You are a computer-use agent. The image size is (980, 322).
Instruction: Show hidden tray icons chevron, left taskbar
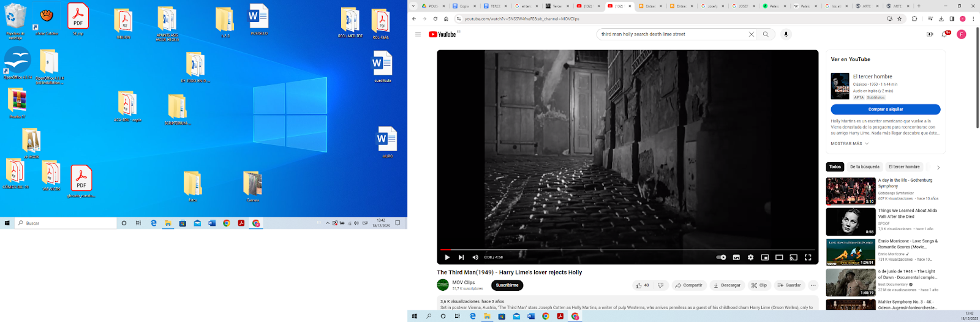pyautogui.click(x=327, y=223)
